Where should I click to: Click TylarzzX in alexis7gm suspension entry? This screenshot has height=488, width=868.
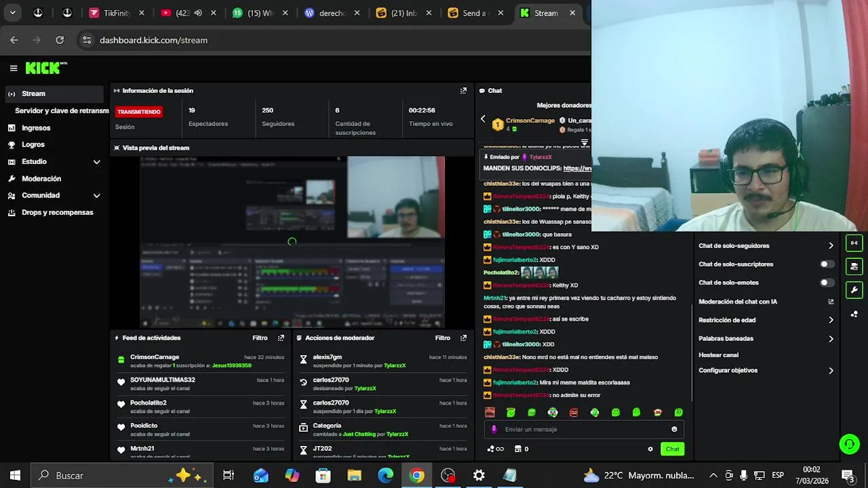pos(395,365)
